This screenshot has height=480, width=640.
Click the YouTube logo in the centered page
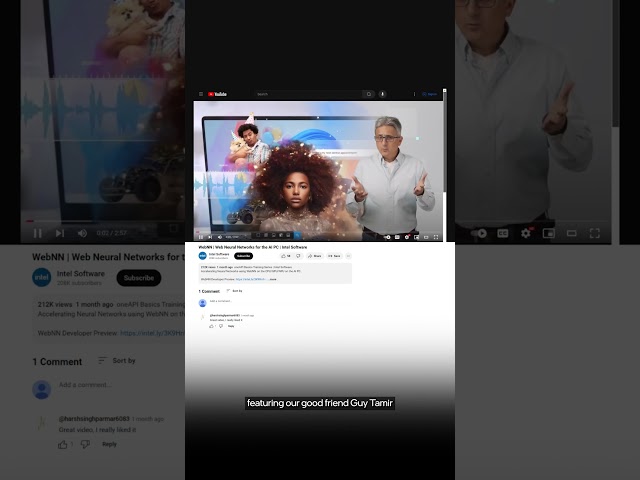tap(218, 94)
